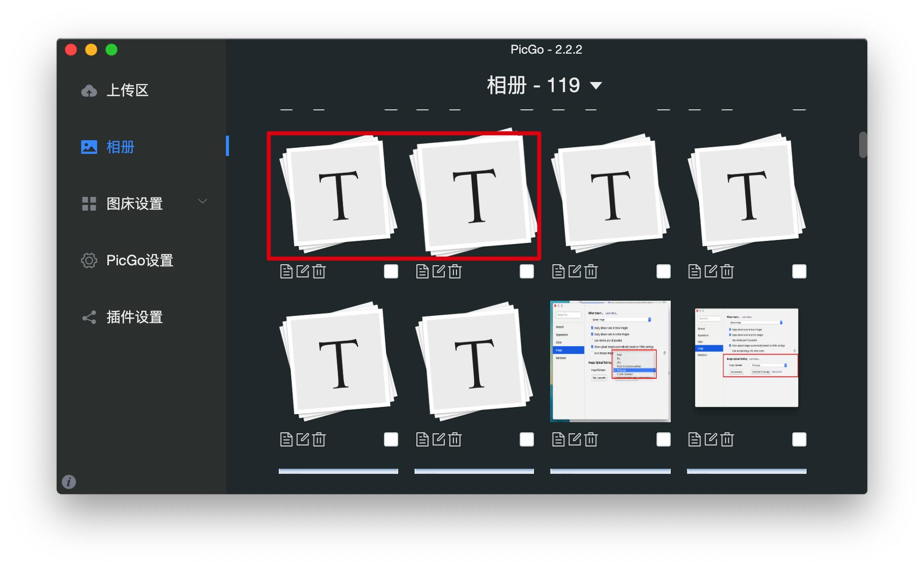The width and height of the screenshot is (924, 569).
Task: Open the settings screenshot thumbnail with dropdown list
Action: 610,361
